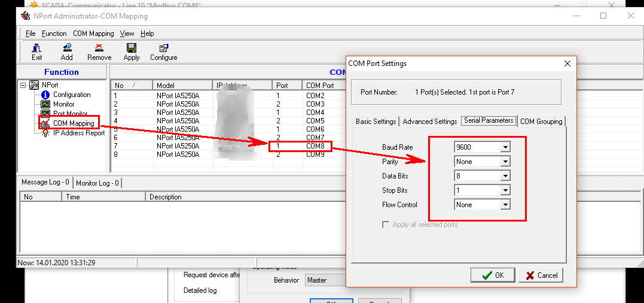Select the row with COM6
This screenshot has width=644, height=303.
pyautogui.click(x=228, y=129)
